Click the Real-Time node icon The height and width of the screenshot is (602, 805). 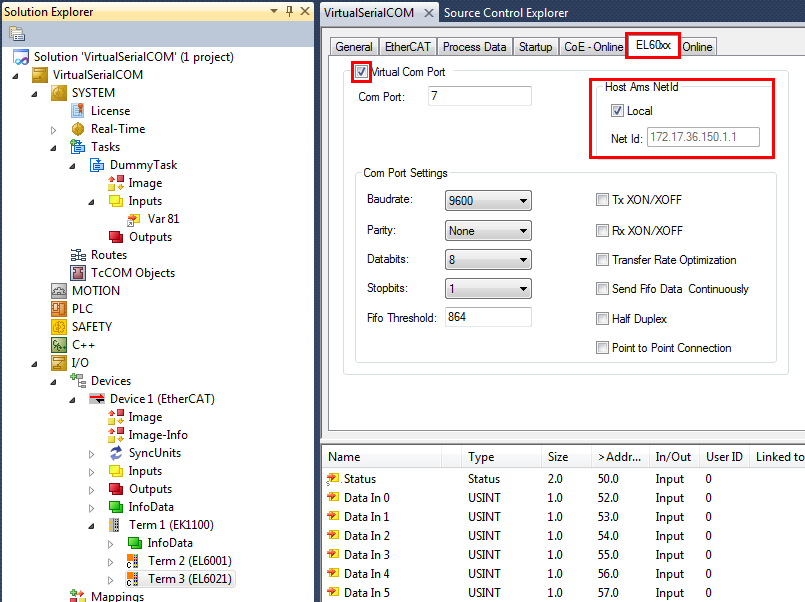pyautogui.click(x=78, y=129)
